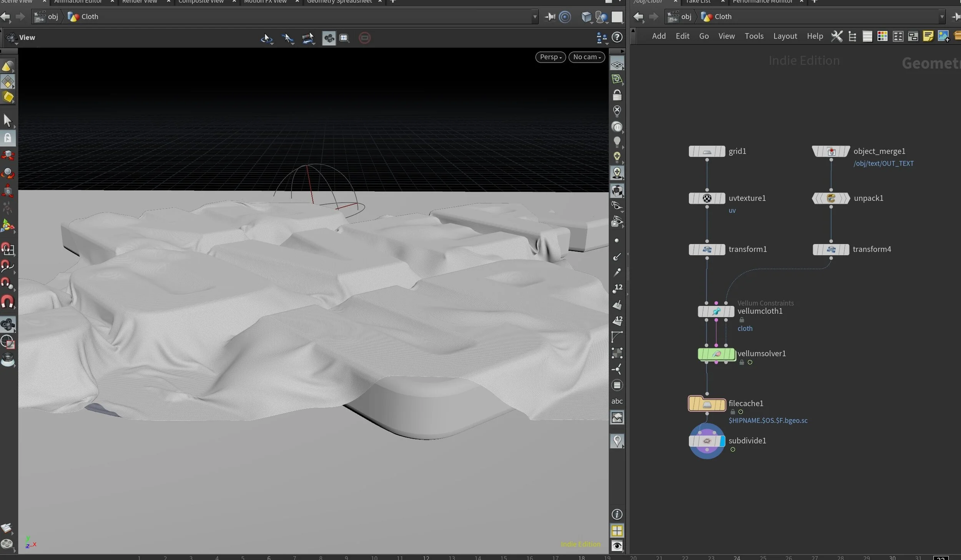Screen dimensions: 961x560
Task: Click the lock icon in right display toolbar
Action: coord(617,95)
